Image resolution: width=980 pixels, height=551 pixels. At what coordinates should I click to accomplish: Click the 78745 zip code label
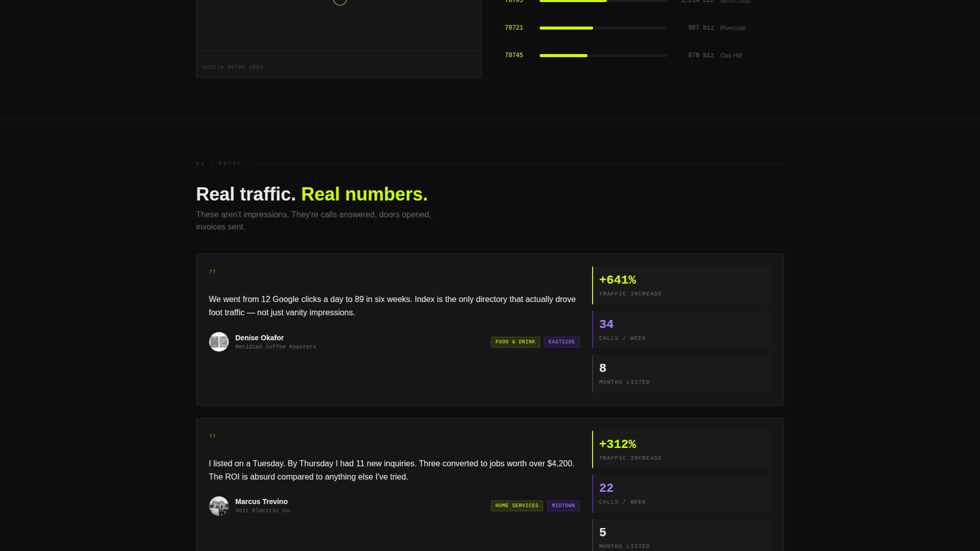[513, 55]
